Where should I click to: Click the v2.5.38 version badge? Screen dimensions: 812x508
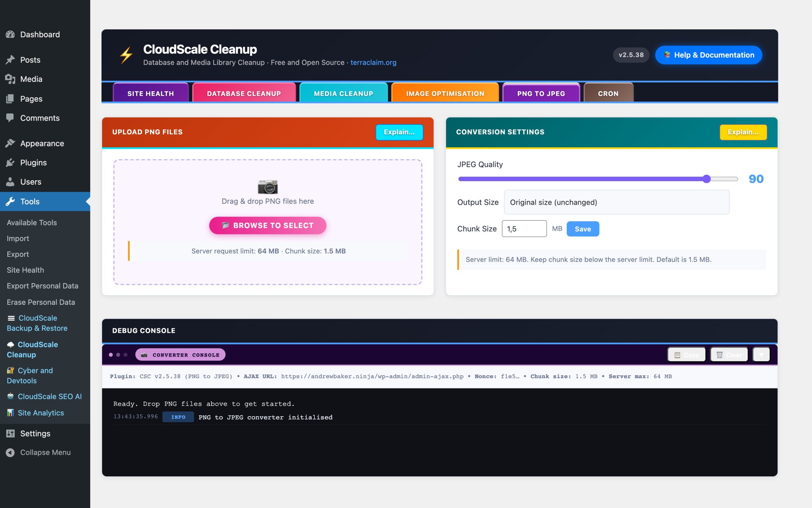coord(631,55)
